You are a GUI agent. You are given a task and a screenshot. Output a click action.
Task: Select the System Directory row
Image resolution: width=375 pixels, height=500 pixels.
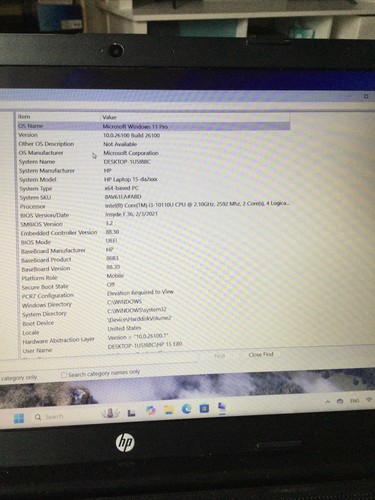[44, 314]
